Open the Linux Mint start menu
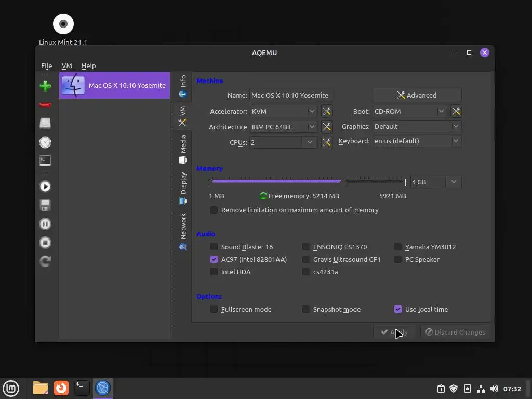 coord(11,388)
